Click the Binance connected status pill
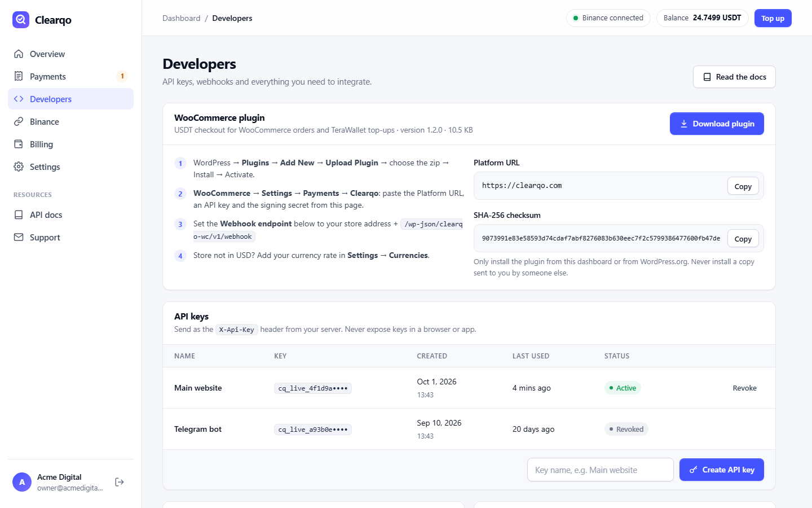Image resolution: width=812 pixels, height=508 pixels. [x=608, y=18]
